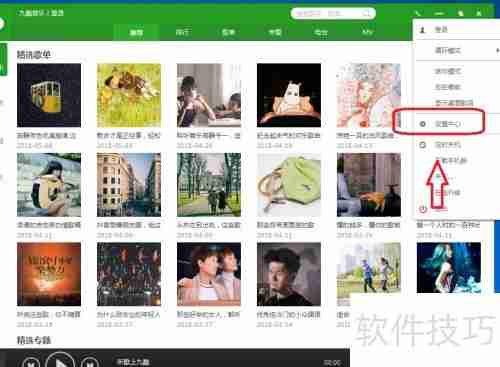The width and height of the screenshot is (500, 367).
Task: Click the title under the two women cover
Action: pyautogui.click(x=209, y=314)
